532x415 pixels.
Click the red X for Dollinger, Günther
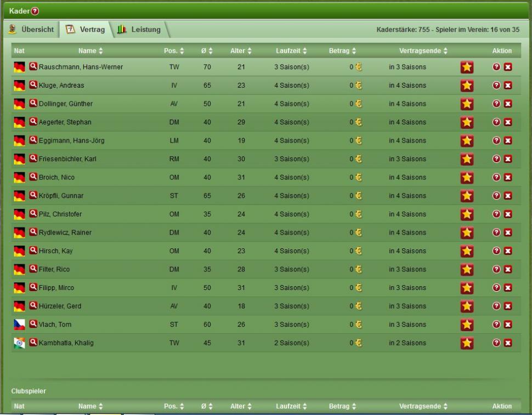point(507,104)
